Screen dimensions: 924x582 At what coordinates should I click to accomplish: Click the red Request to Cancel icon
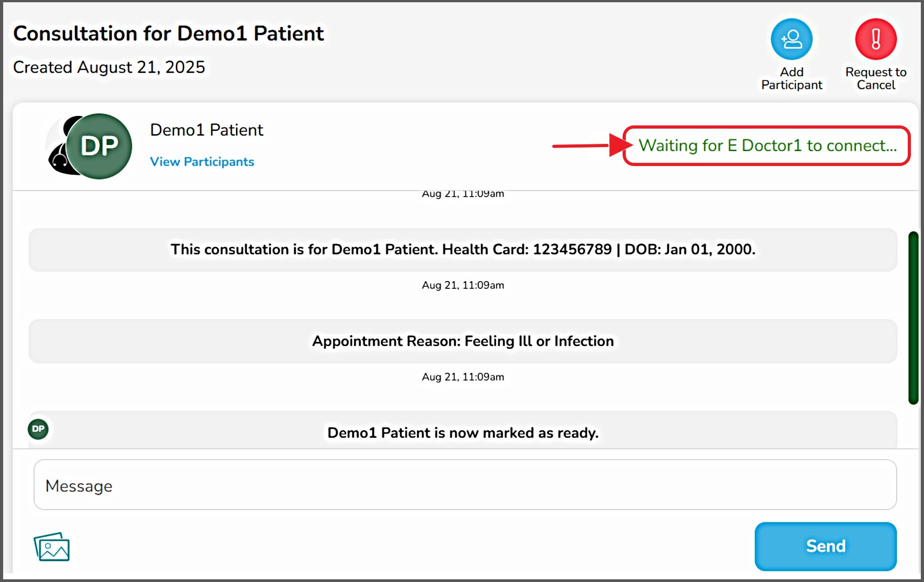tap(876, 39)
